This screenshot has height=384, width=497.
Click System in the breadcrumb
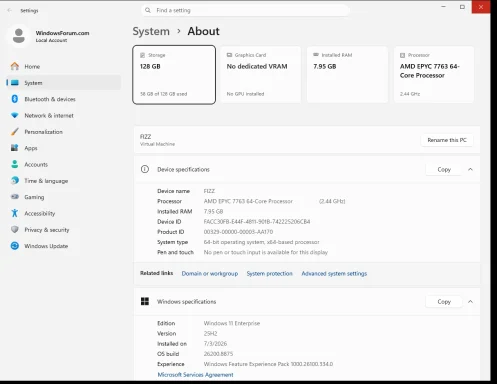(x=151, y=31)
